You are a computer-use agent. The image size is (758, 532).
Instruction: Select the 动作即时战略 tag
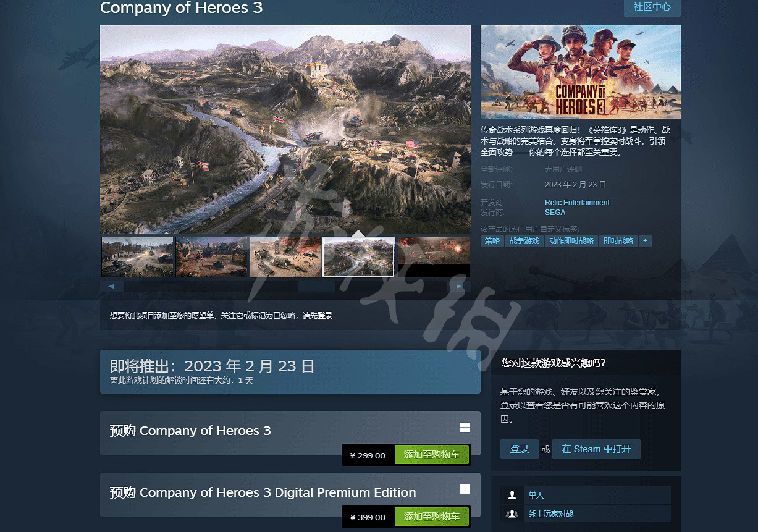571,241
